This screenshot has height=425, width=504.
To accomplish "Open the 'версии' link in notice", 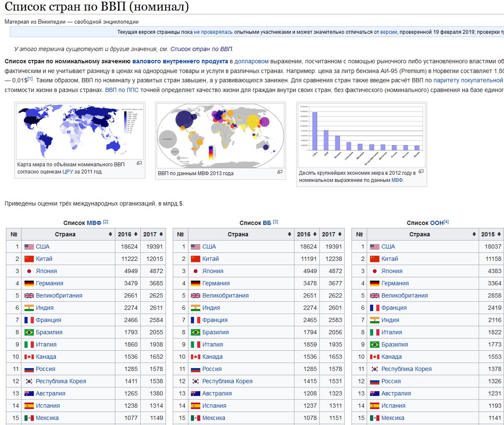I will click(389, 32).
